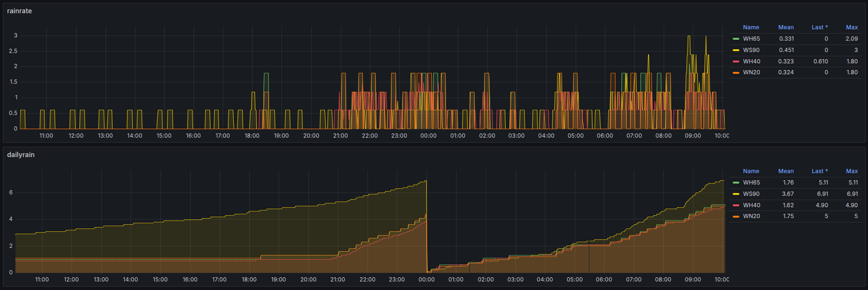
Task: Isolate WH40 series in dailyrain legend
Action: (x=751, y=205)
